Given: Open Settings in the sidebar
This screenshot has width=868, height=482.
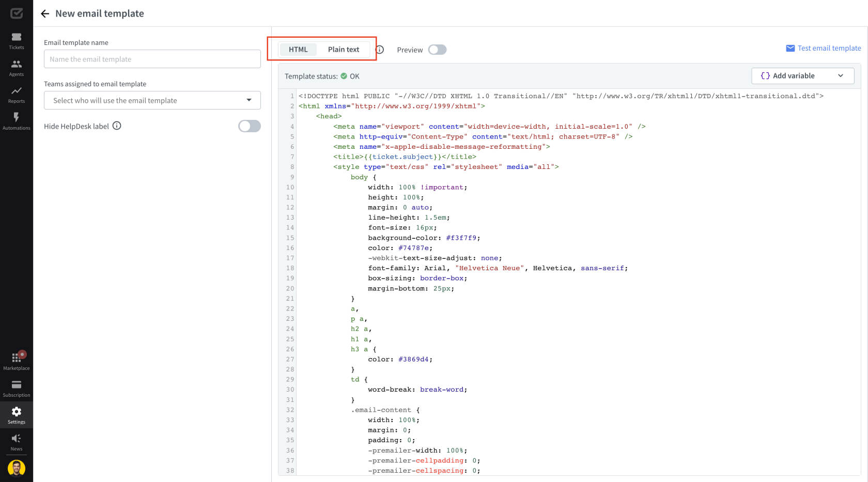Looking at the screenshot, I should 17,415.
